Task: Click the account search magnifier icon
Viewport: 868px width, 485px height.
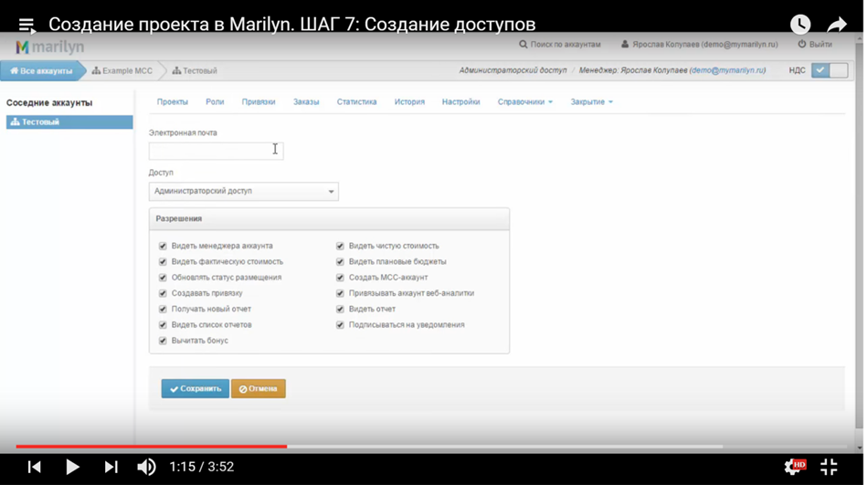Action: point(523,44)
